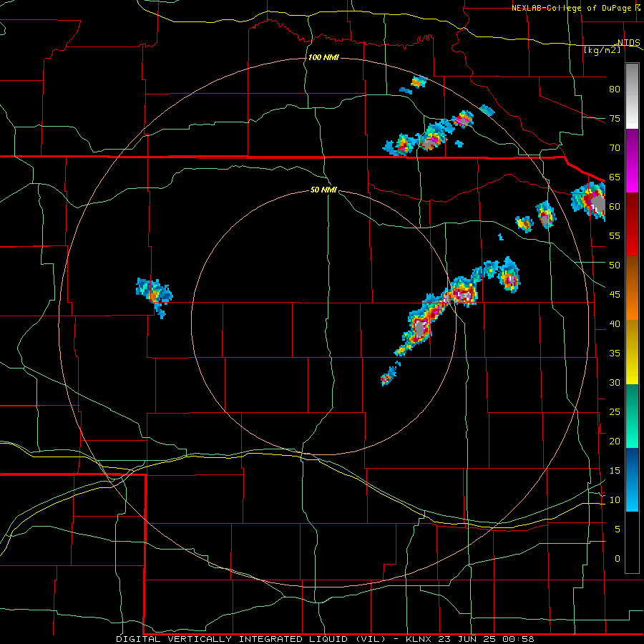Viewport: 644px width, 644px height.
Task: Click the 70 value on the scale
Action: pos(615,148)
